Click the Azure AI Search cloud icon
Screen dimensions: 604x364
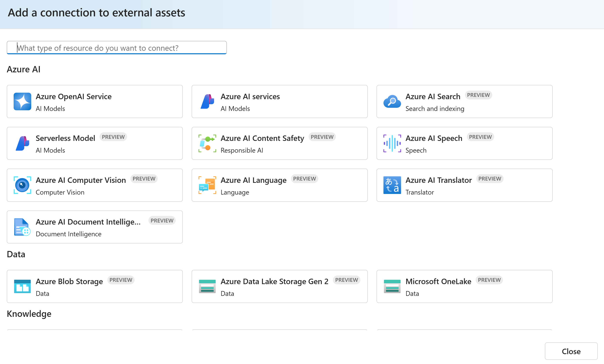pos(392,101)
